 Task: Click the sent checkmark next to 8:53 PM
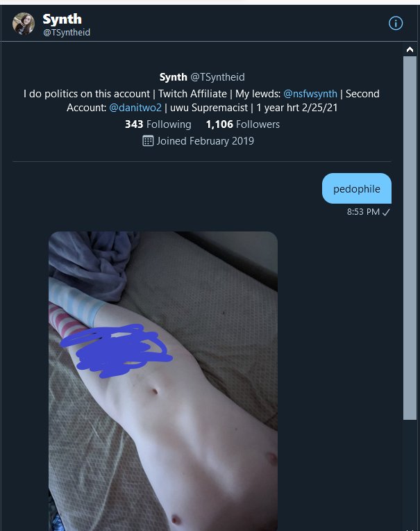click(386, 213)
